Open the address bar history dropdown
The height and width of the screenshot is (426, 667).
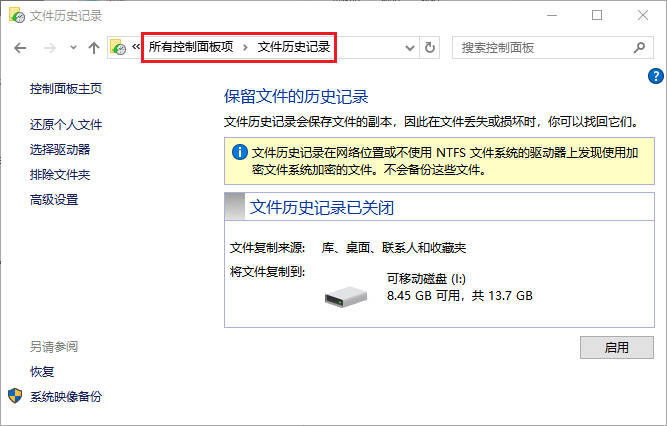point(410,48)
